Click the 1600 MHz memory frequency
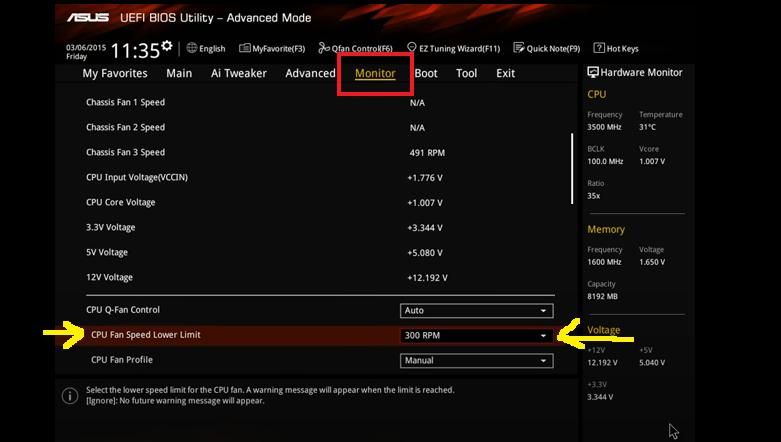 pyautogui.click(x=604, y=262)
